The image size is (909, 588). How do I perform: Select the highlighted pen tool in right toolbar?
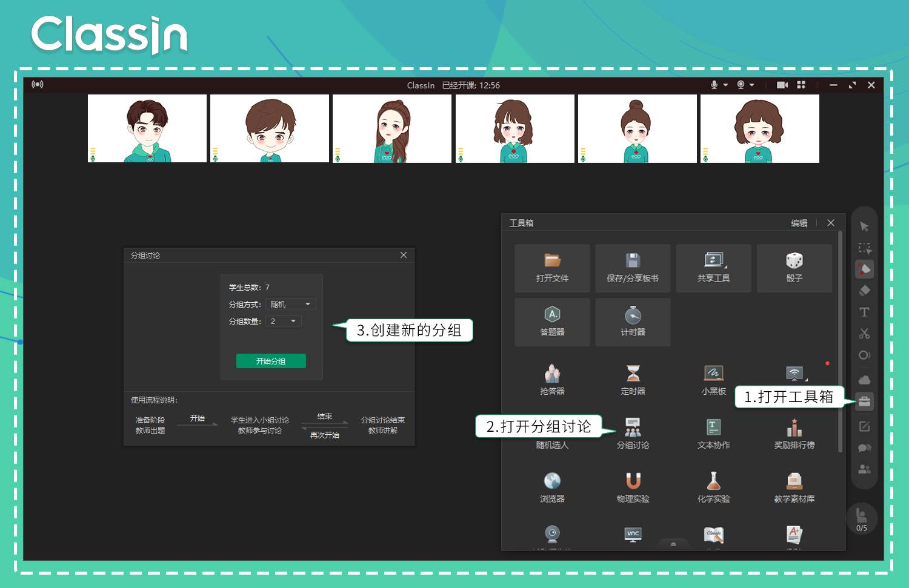pyautogui.click(x=864, y=269)
